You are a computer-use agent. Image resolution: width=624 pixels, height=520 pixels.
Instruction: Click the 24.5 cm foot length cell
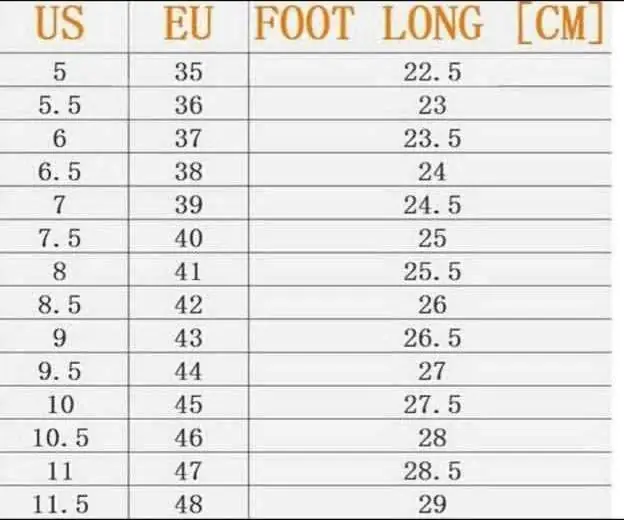(x=432, y=205)
